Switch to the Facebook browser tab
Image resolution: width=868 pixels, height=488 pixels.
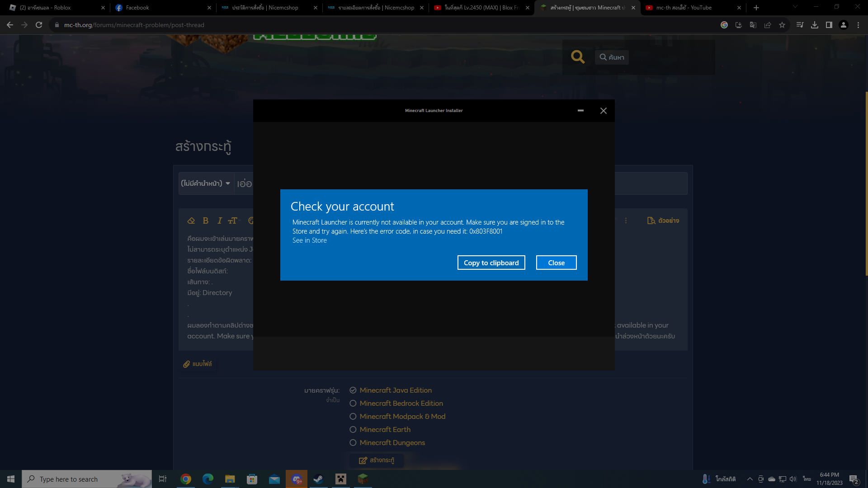coord(162,8)
